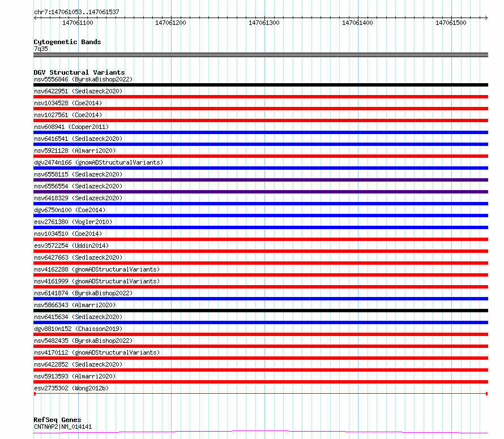The height and width of the screenshot is (439, 504).
Task: Open dgv6750n100 (Coe2014) label
Action: point(70,210)
